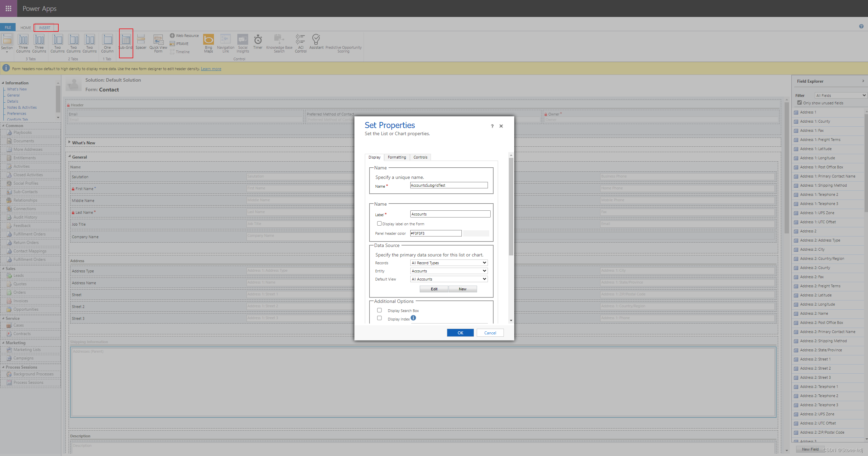Open the HOME ribbon tab
868x456 pixels.
(x=25, y=28)
